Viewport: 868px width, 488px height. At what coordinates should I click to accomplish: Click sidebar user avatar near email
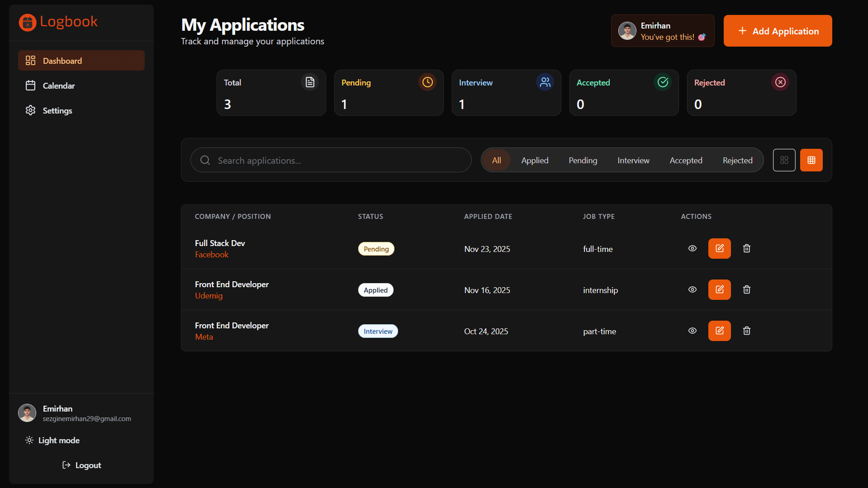(x=27, y=413)
